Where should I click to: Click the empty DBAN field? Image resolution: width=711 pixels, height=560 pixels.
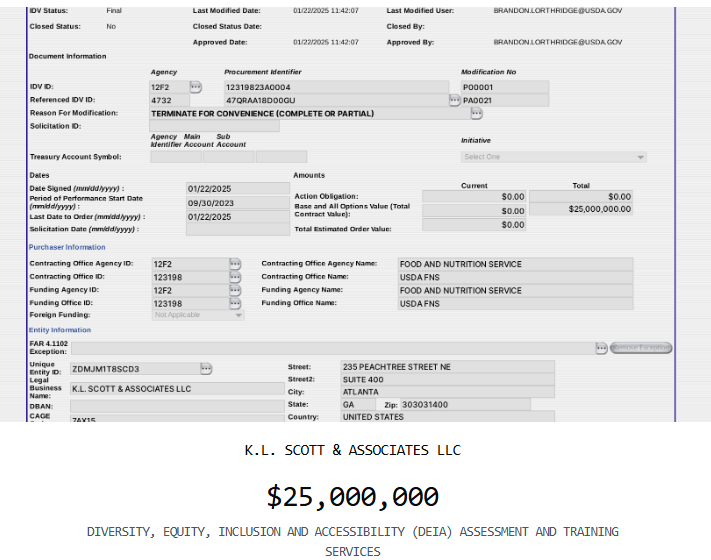(x=177, y=406)
